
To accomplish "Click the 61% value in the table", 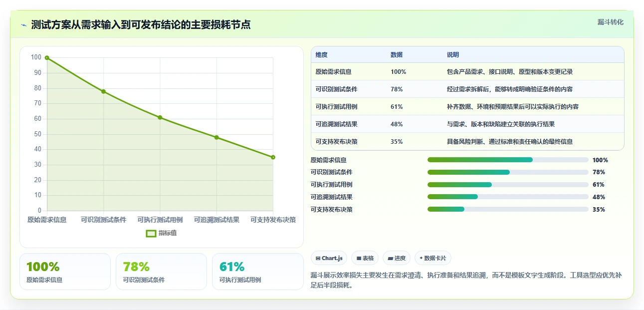I will point(397,107).
